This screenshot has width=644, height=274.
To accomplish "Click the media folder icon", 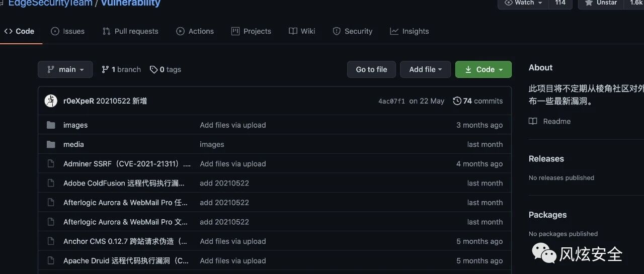I will pos(51,144).
